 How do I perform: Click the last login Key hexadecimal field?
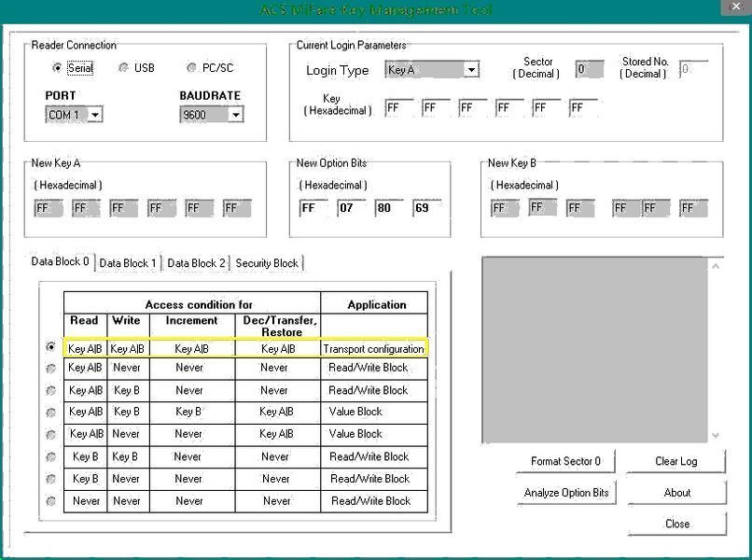pyautogui.click(x=583, y=108)
